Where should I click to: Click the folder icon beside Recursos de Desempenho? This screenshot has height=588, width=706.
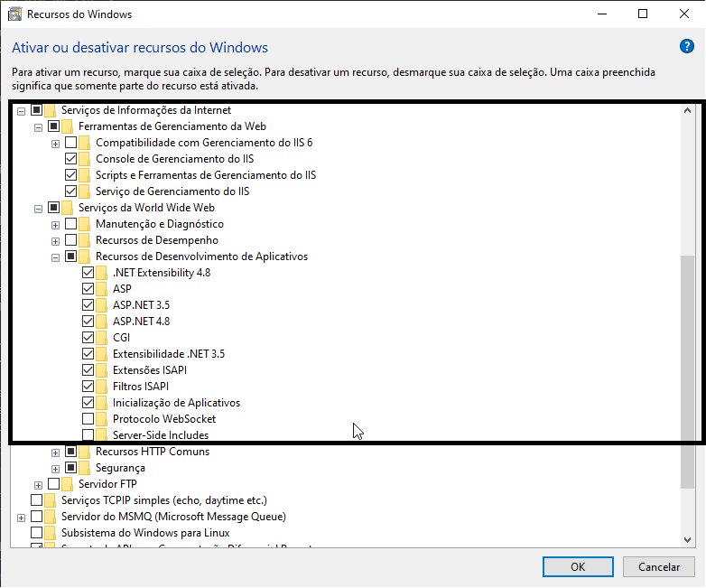[x=85, y=240]
